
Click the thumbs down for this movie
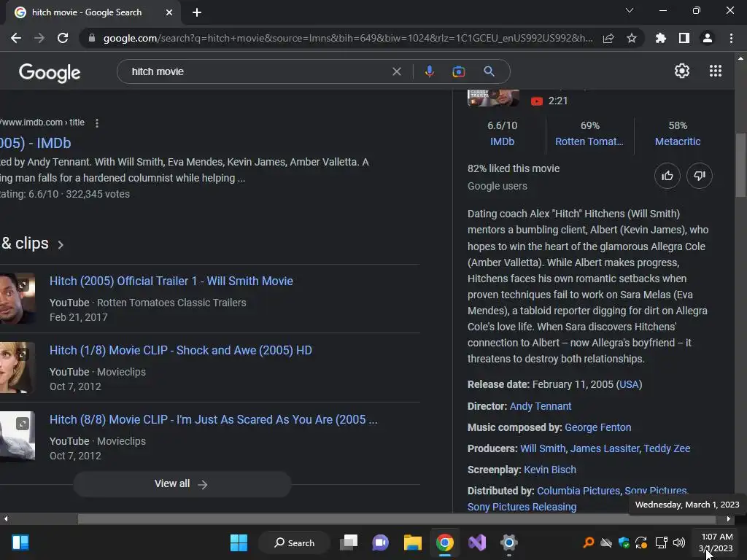[700, 176]
